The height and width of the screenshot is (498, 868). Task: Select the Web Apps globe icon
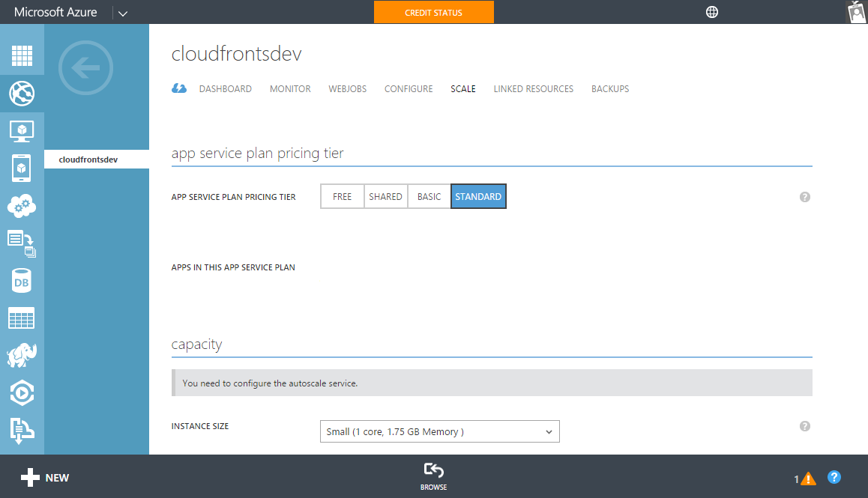22,94
